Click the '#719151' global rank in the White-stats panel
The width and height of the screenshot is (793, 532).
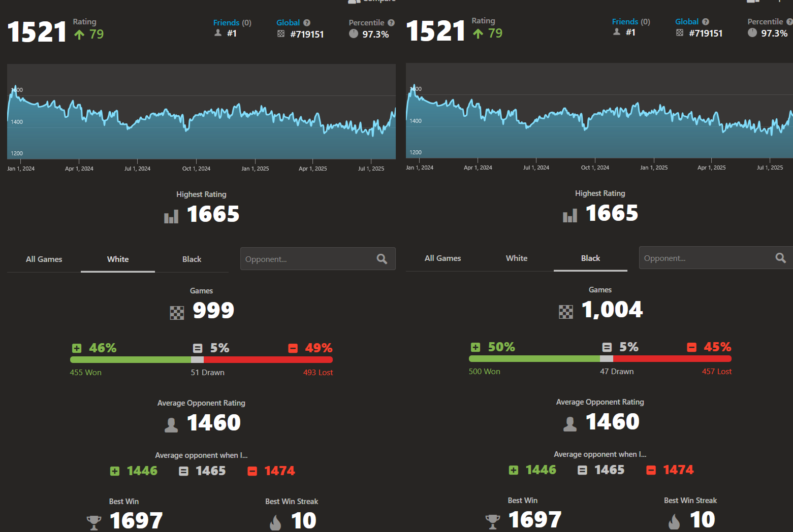coord(307,35)
